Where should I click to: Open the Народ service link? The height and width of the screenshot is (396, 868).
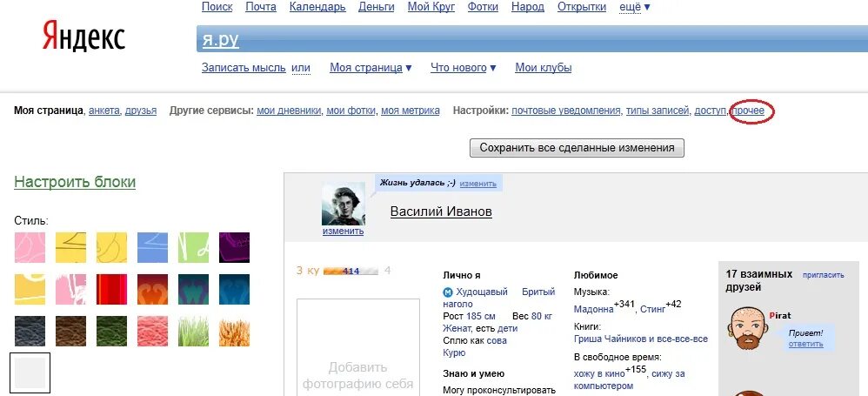pos(528,7)
